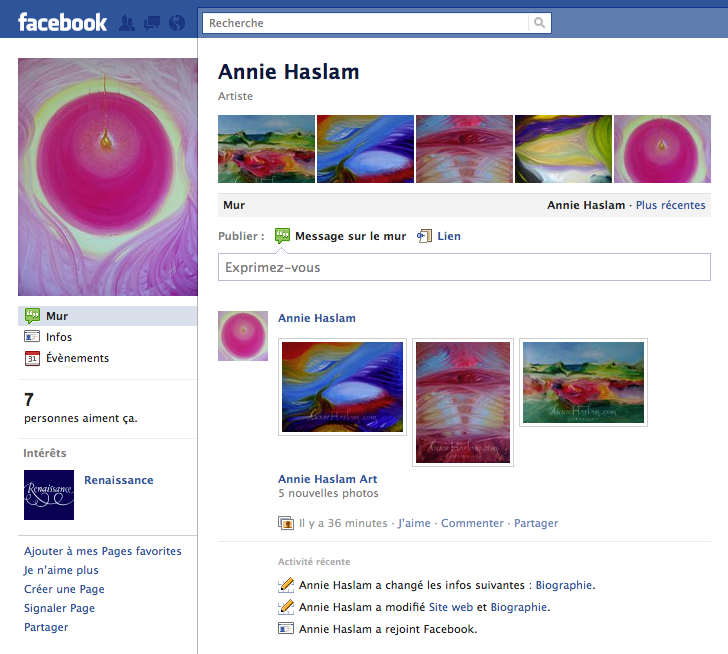
Task: Open the Infos sidebar tab
Action: 59,337
